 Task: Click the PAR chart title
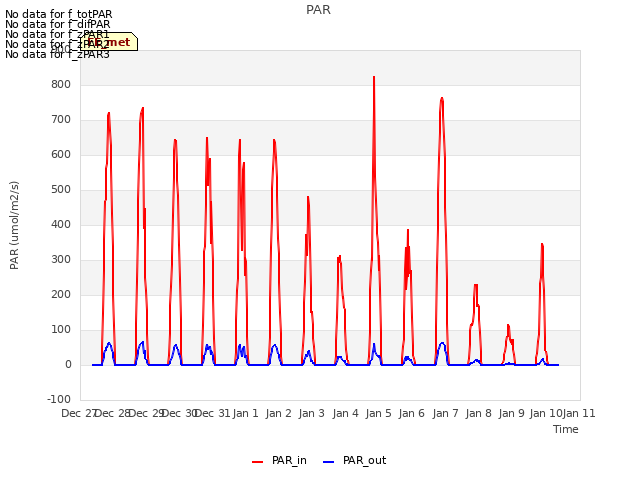[x=318, y=10]
